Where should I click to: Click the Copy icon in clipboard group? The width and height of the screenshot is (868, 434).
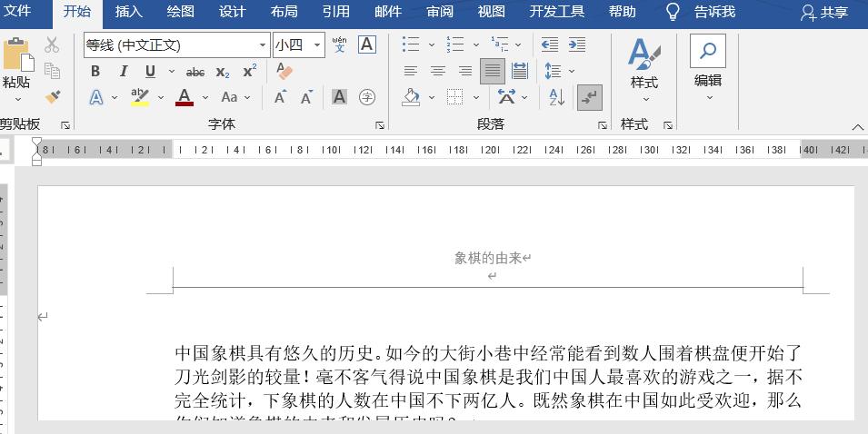(x=52, y=71)
